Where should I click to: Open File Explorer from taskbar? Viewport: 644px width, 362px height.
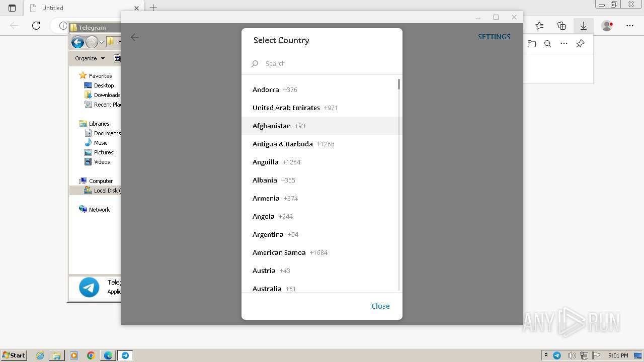[x=57, y=355]
